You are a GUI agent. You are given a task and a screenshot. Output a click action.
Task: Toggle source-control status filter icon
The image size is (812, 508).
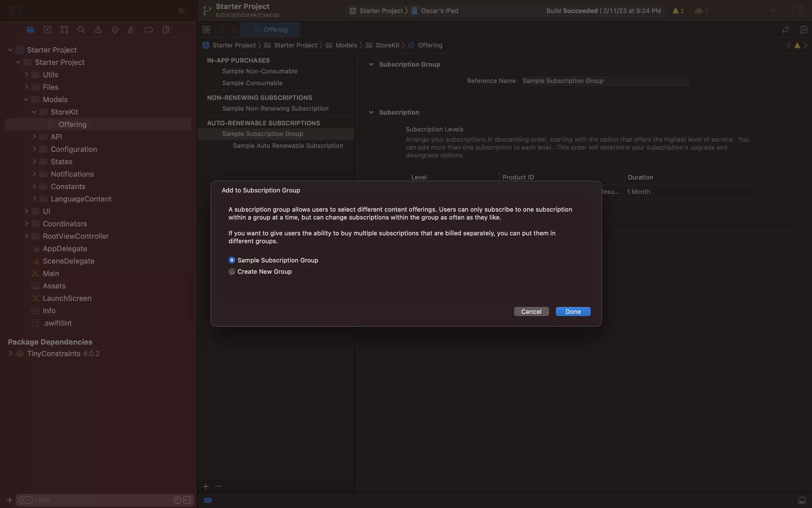tap(187, 500)
